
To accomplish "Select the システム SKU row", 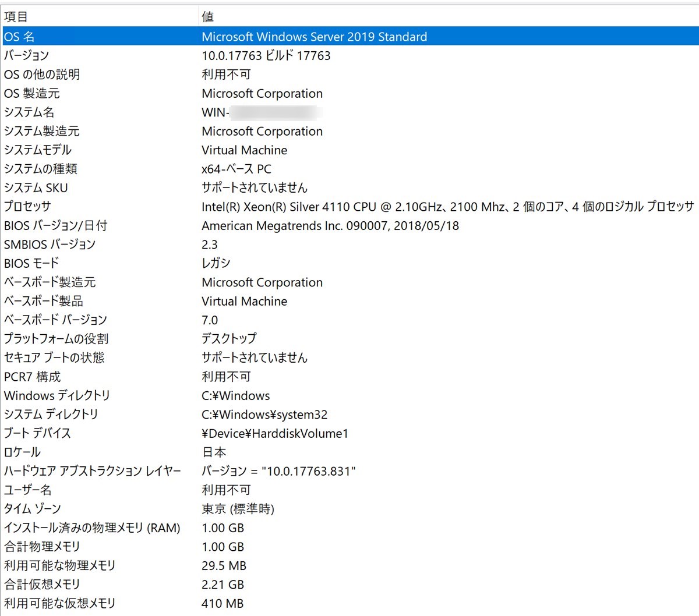I will 349,188.
